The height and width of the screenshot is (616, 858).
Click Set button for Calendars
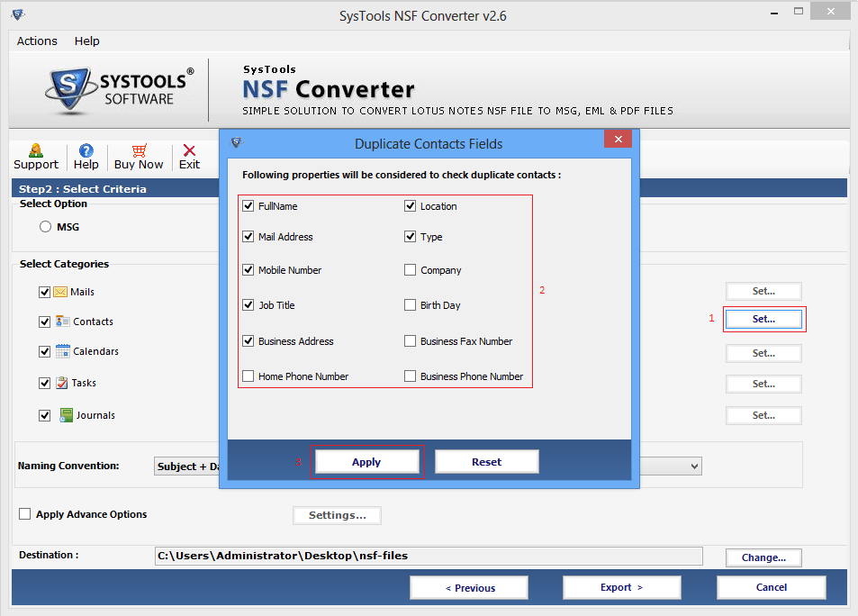763,354
